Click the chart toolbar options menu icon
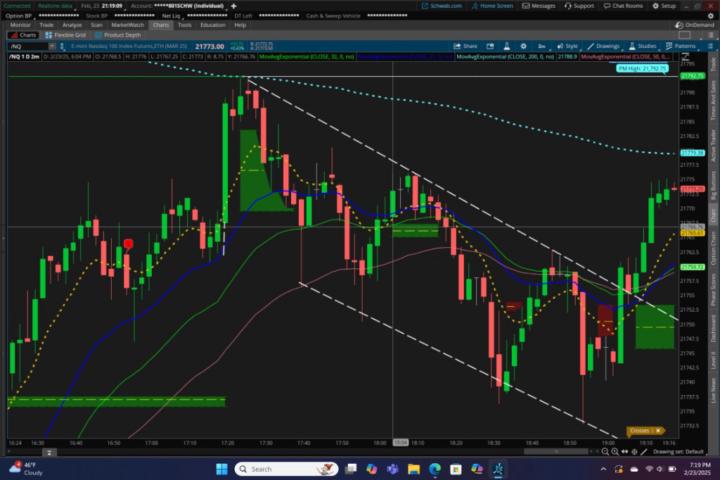The width and height of the screenshot is (720, 480). tap(710, 46)
